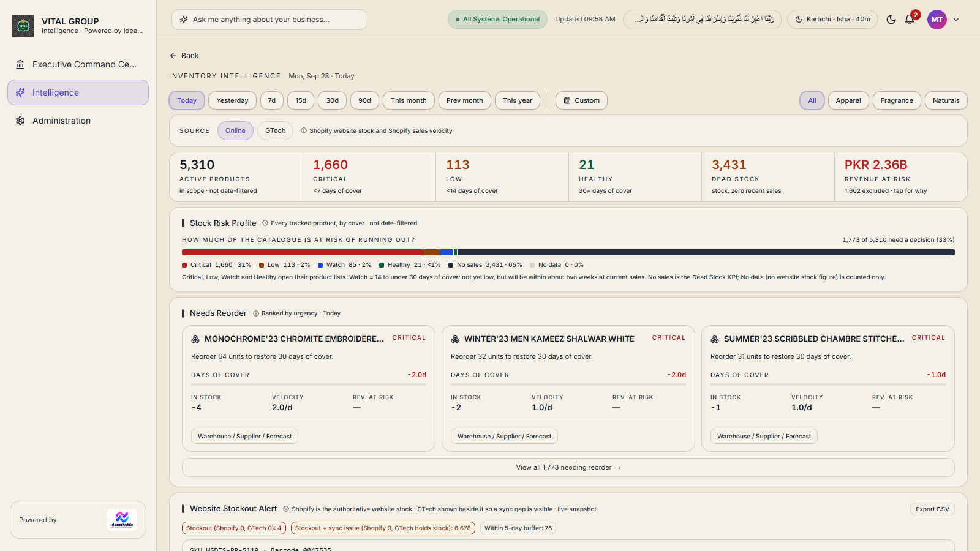Click the Ideashuttle logo in Powered by
This screenshot has width=980, height=551.
click(x=121, y=520)
